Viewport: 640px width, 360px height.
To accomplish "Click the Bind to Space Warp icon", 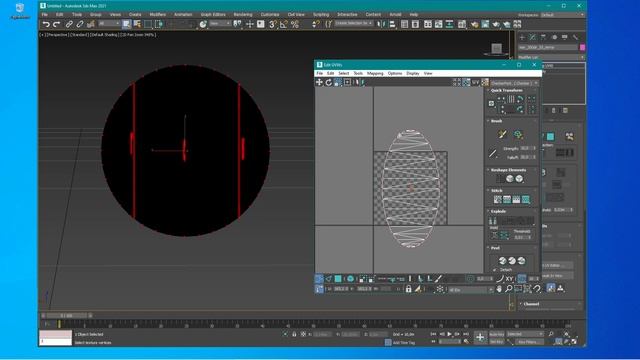I will click(91, 24).
